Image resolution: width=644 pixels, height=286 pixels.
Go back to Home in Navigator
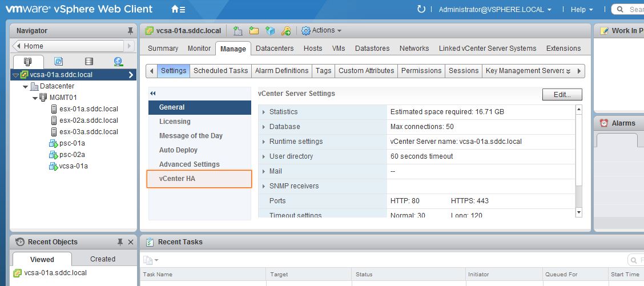(68, 46)
